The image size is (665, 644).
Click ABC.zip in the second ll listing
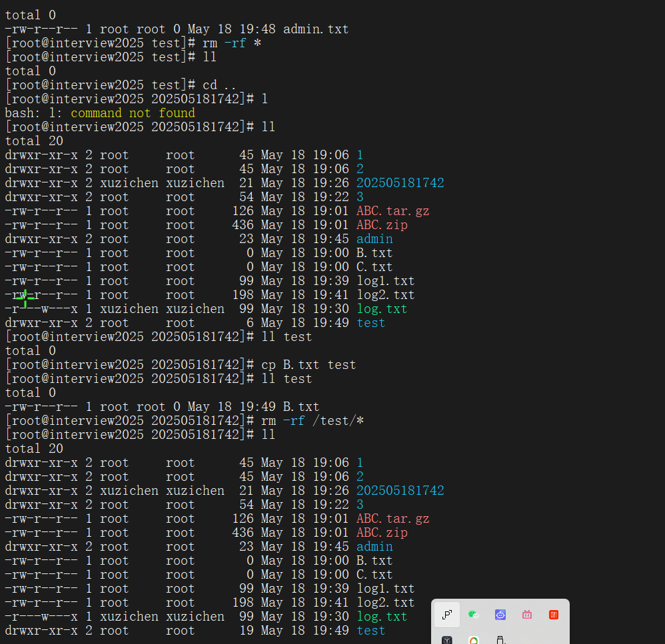point(382,533)
